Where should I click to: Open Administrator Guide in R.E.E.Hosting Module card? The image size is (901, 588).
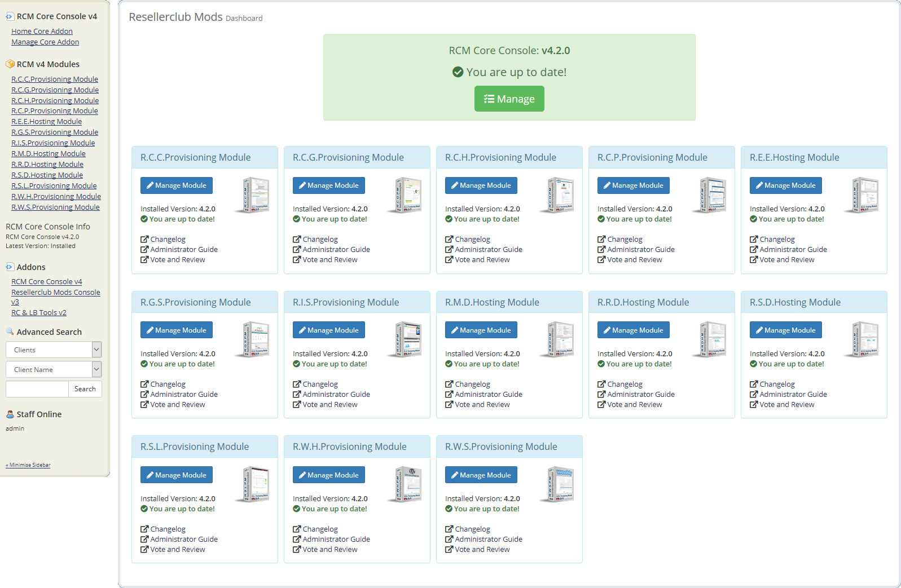click(x=793, y=249)
